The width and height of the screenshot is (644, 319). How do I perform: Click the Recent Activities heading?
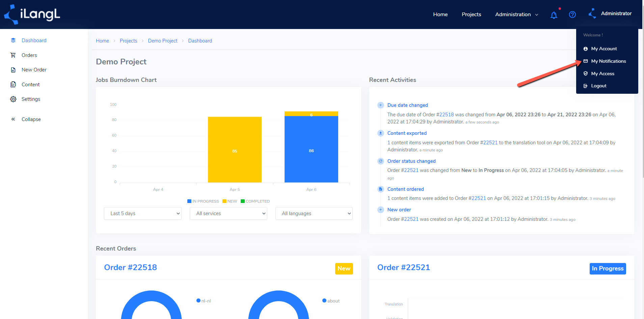pos(393,80)
